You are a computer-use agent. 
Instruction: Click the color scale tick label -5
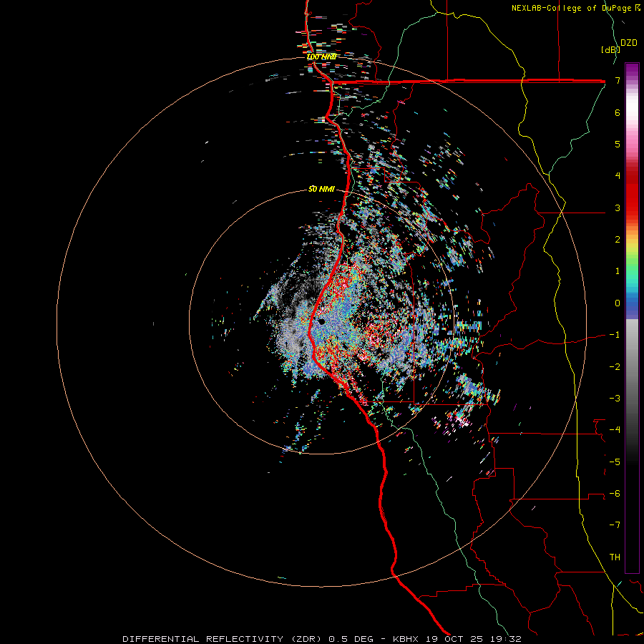[x=615, y=462]
